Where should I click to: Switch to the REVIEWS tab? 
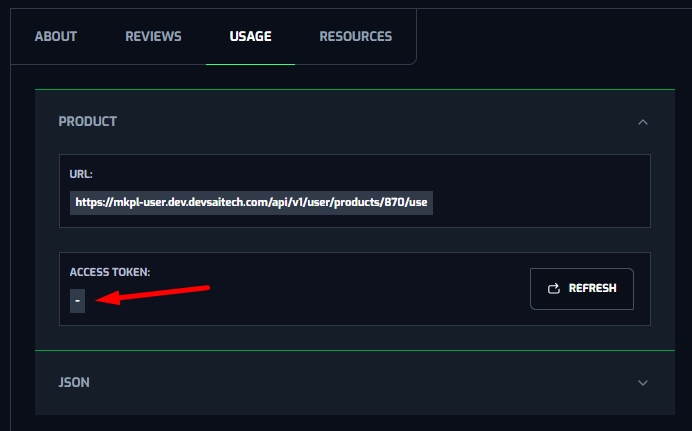tap(153, 37)
